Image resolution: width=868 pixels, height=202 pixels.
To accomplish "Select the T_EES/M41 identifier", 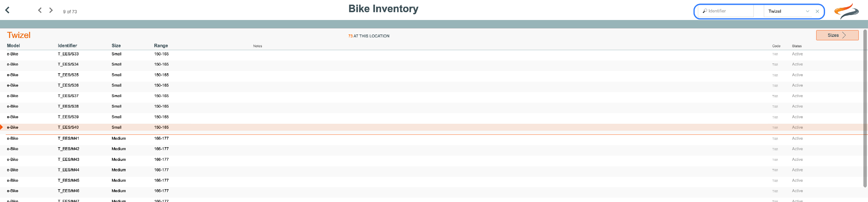I will 68,139.
